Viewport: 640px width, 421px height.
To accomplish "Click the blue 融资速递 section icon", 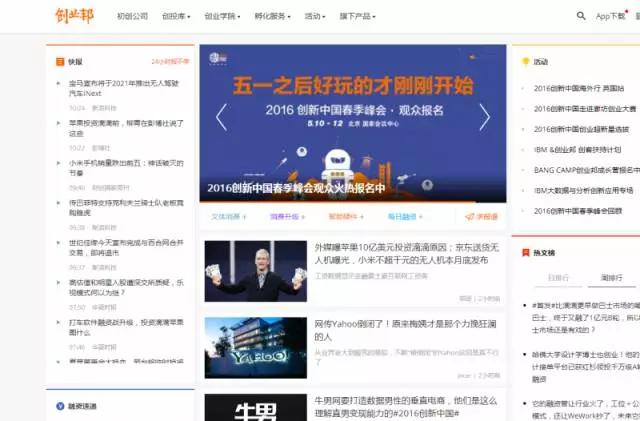I will [60, 406].
